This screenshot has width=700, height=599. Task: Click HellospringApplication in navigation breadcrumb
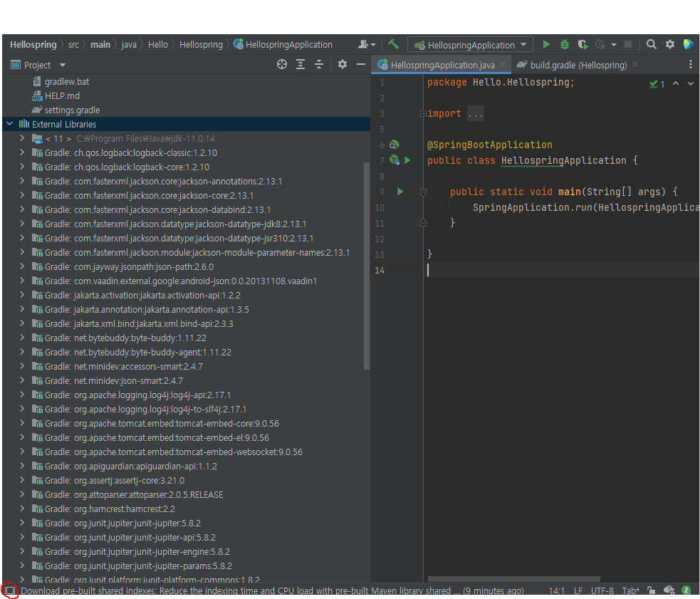click(283, 45)
